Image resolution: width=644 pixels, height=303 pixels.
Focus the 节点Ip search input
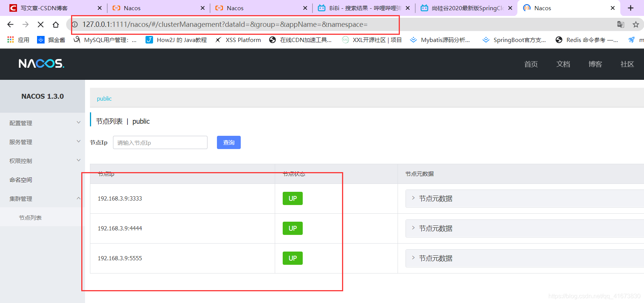point(160,143)
